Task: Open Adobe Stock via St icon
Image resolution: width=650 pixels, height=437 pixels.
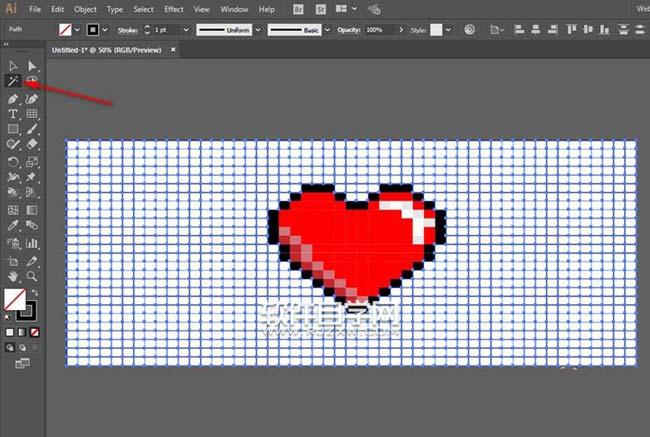Action: coord(320,9)
